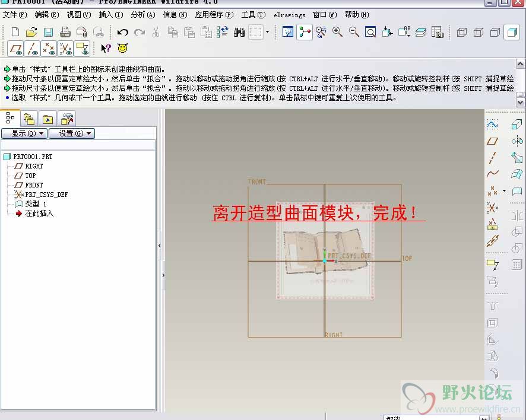Screen dimensions: 526x420
Task: Open a file using the folder icon
Action: pos(31,32)
